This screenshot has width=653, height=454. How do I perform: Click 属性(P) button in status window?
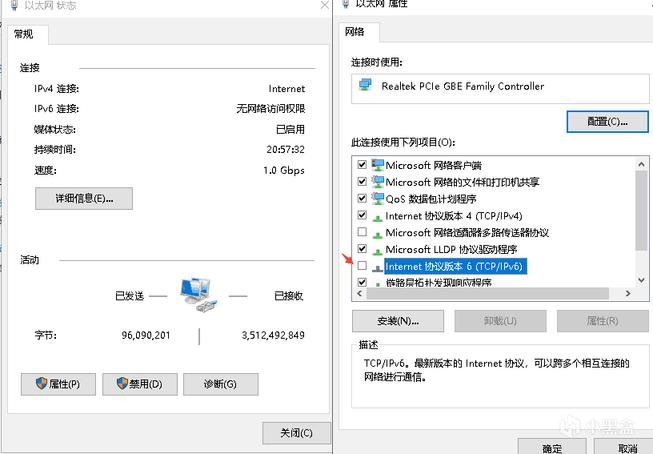58,384
